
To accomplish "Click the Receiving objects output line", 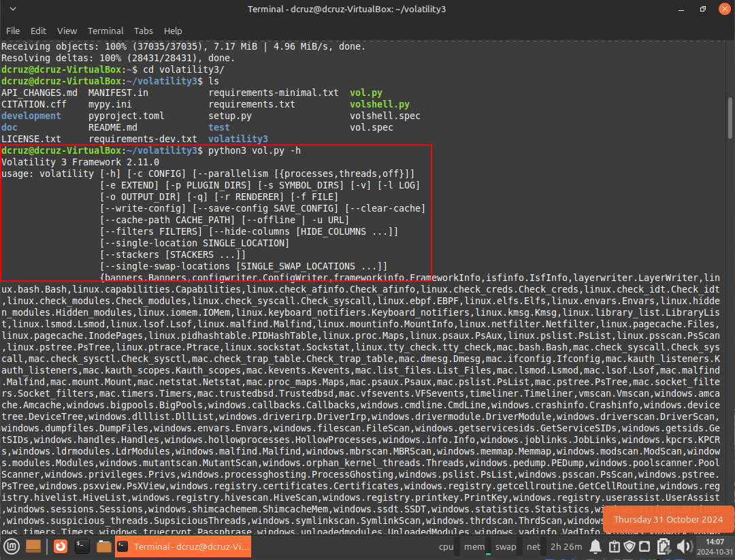I will (183, 46).
